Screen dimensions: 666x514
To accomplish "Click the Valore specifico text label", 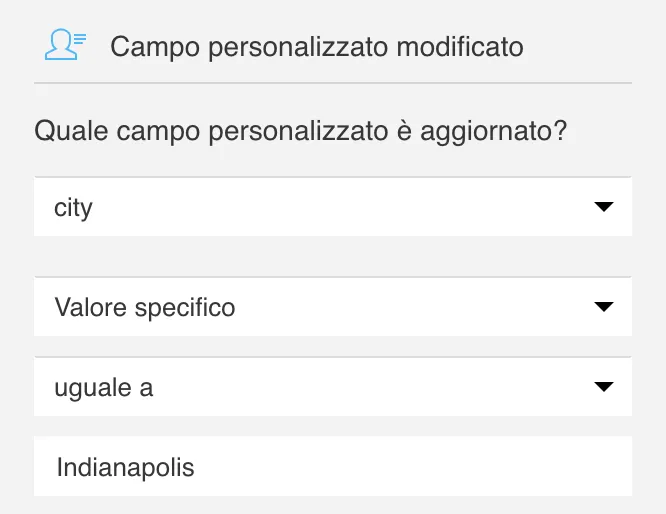I will (x=145, y=307).
